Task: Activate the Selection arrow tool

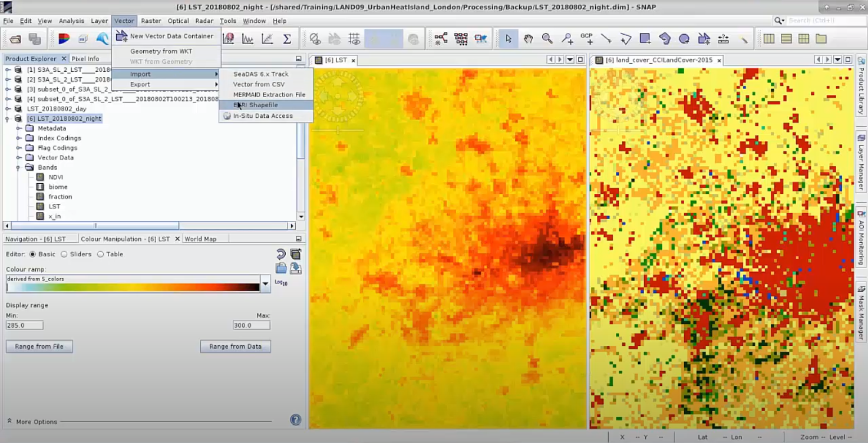Action: [x=509, y=39]
